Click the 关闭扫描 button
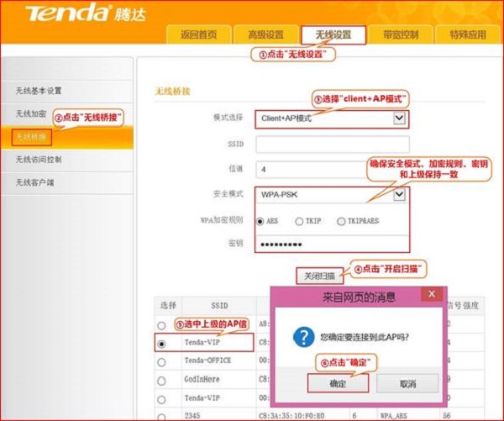 point(318,275)
